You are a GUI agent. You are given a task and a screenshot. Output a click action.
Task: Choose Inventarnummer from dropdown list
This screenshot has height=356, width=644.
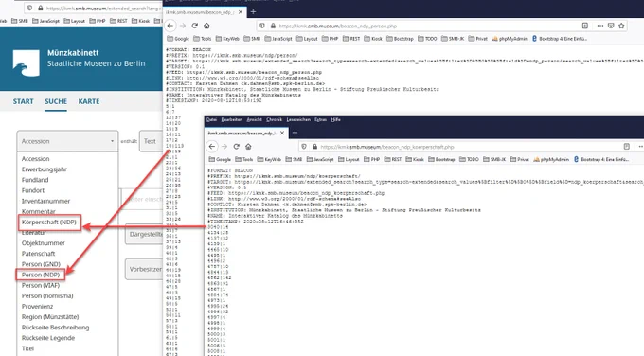(45, 201)
